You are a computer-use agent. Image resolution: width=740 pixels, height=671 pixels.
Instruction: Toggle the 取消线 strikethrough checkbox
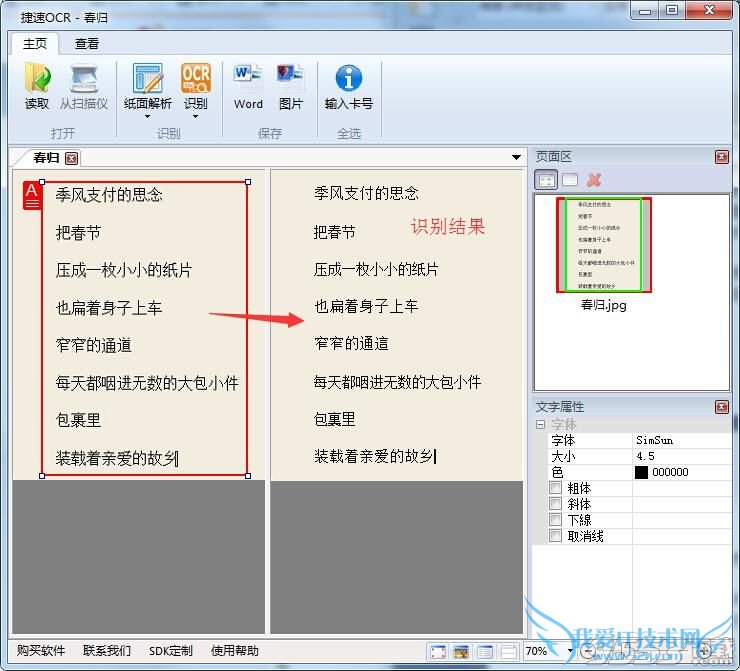(x=555, y=536)
